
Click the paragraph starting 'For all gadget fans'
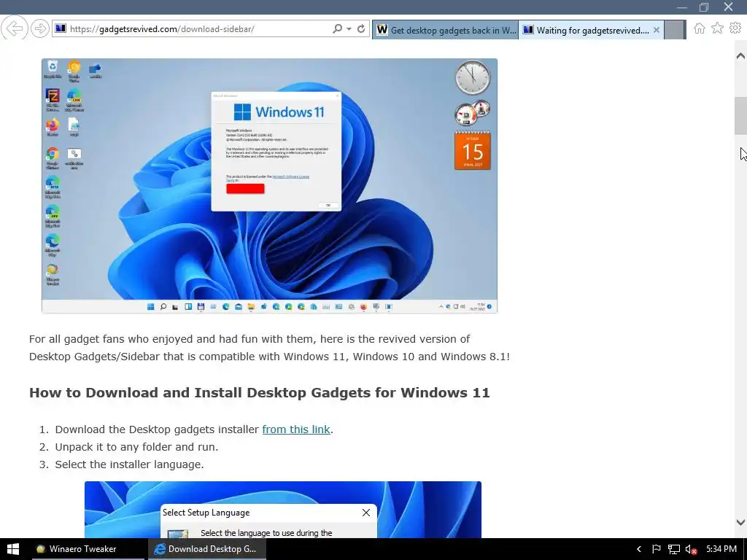click(x=269, y=348)
